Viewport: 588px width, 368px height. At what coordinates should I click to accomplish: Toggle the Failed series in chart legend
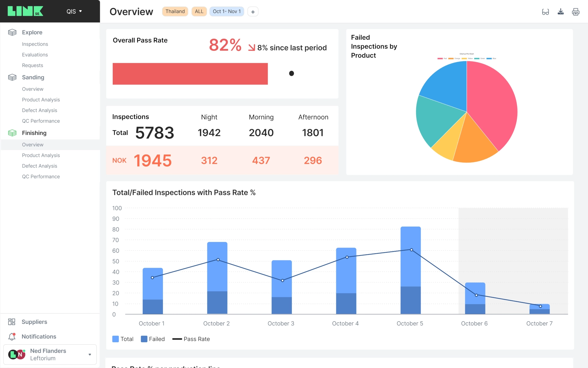coord(153,339)
